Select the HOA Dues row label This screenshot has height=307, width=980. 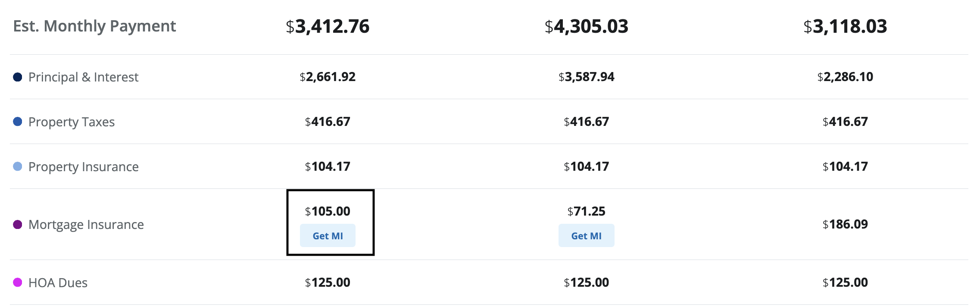point(58,283)
